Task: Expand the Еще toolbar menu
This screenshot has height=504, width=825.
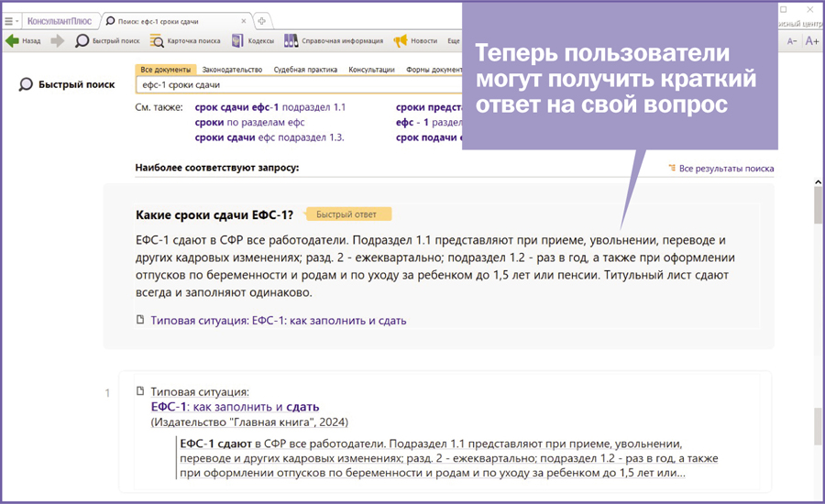Action: (454, 41)
